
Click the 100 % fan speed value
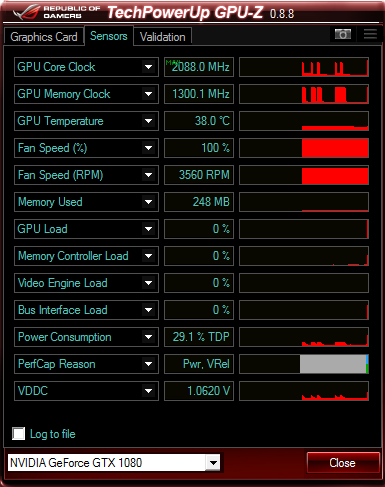pos(199,148)
